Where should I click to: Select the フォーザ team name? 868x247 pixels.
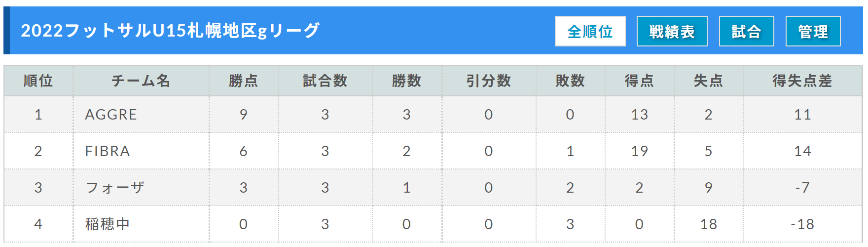(114, 188)
